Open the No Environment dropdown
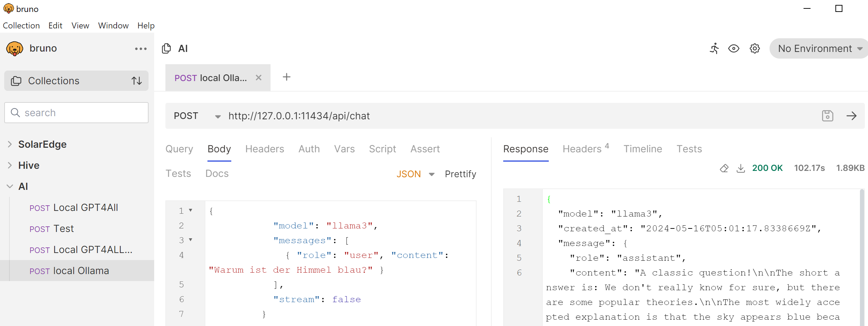The height and width of the screenshot is (326, 868). [x=819, y=48]
